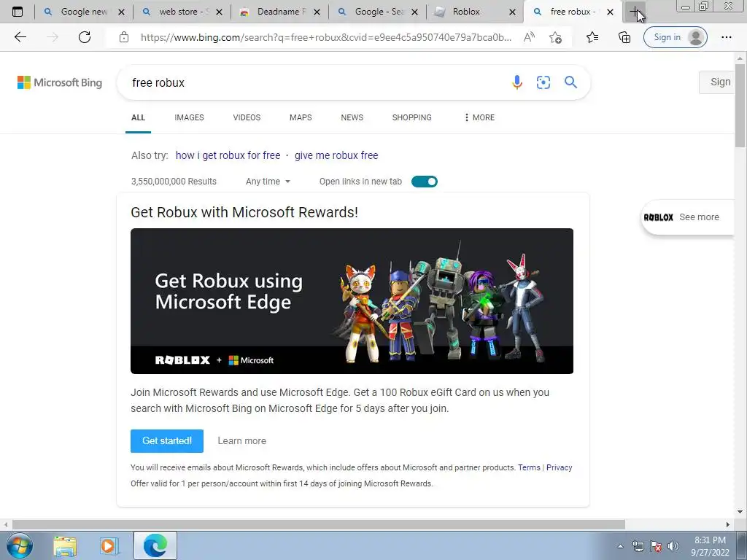Screen dimensions: 747x560
Task: Close the free robux tab
Action: (x=611, y=12)
